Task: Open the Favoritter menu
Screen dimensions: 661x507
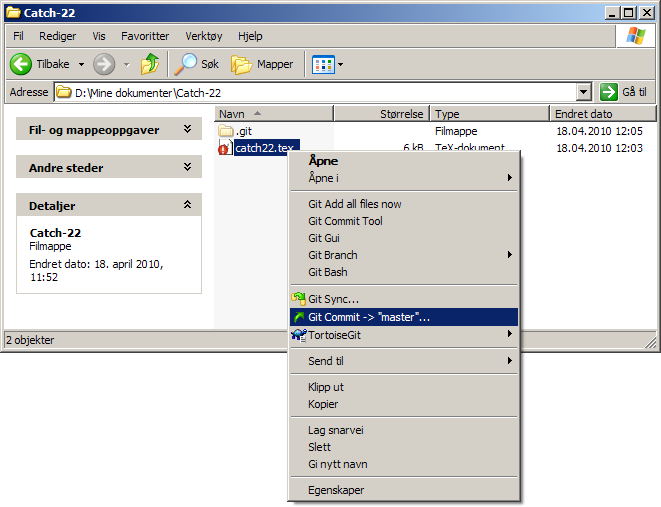Action: pyautogui.click(x=145, y=36)
